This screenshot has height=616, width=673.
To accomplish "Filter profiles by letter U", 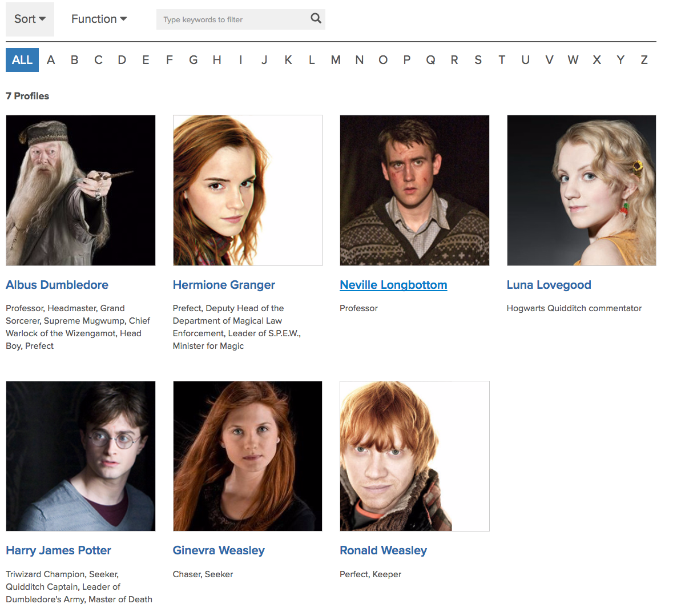I will (526, 60).
